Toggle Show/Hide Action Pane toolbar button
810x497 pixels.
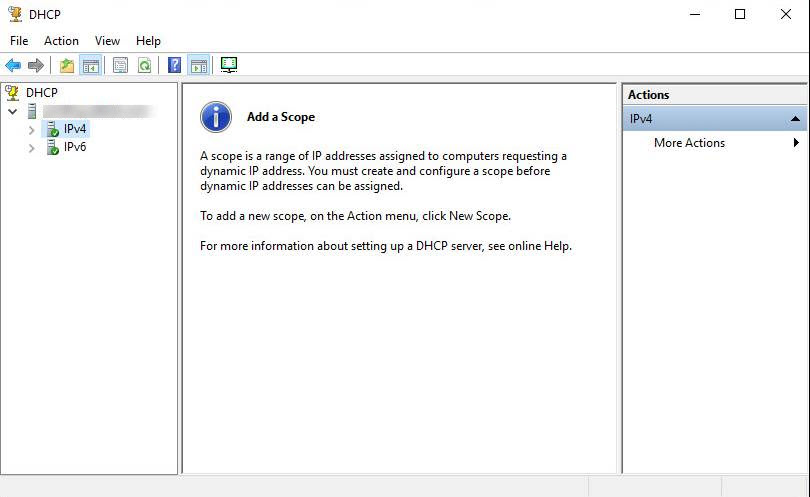coord(198,66)
